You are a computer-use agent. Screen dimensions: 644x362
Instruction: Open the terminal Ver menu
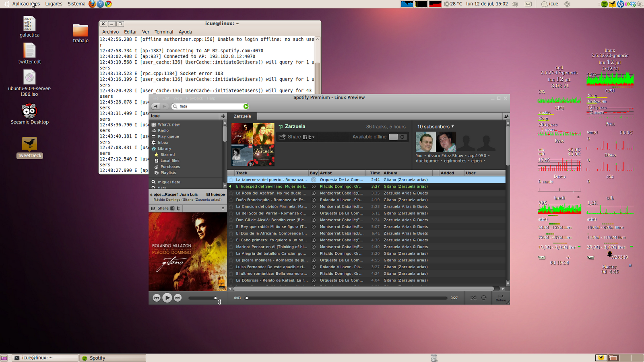146,32
